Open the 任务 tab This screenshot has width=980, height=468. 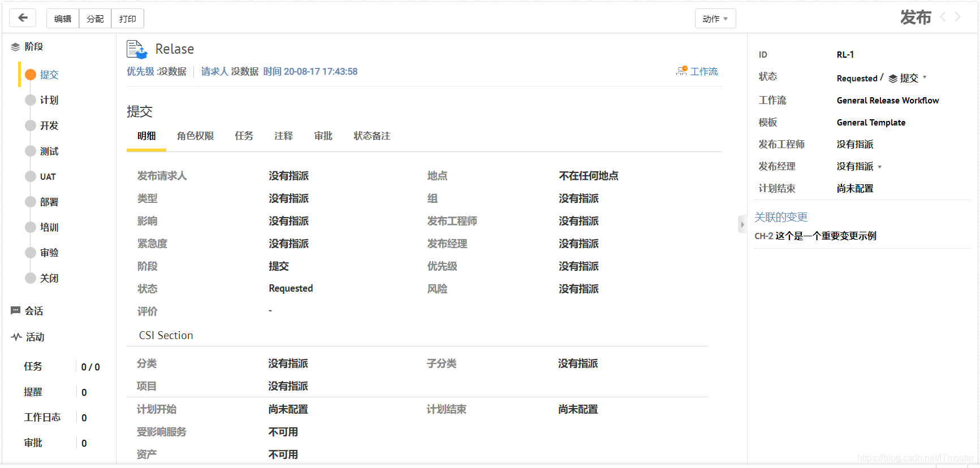point(244,136)
